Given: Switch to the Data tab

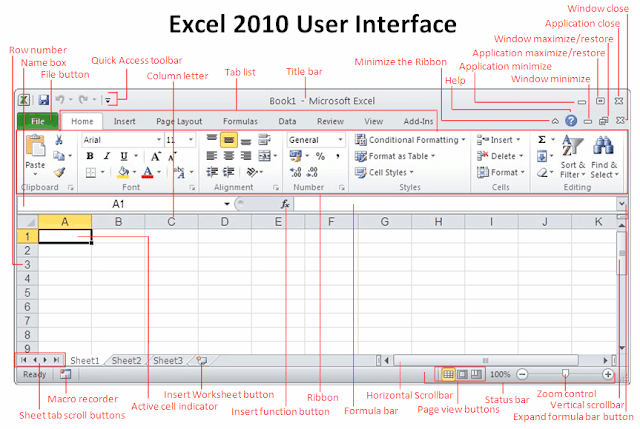Looking at the screenshot, I should tap(287, 121).
